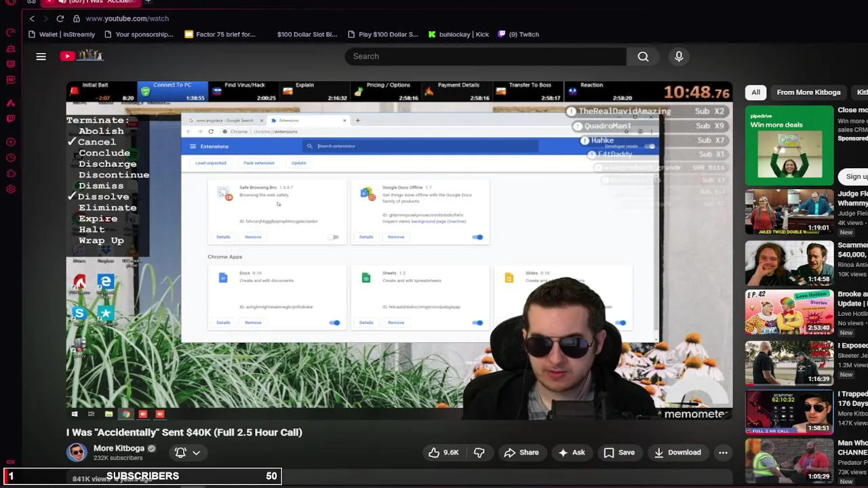Click the www.youtube.com/watch address bar
Image resolution: width=868 pixels, height=488 pixels.
click(x=127, y=18)
